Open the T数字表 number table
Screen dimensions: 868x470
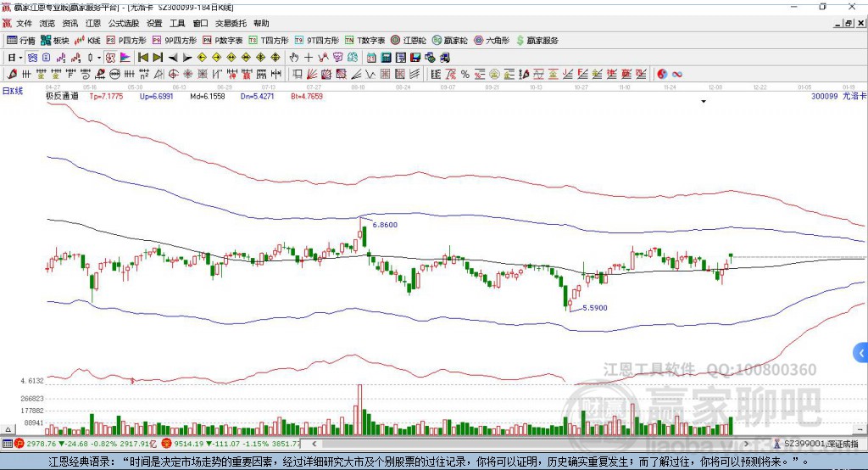coord(364,41)
